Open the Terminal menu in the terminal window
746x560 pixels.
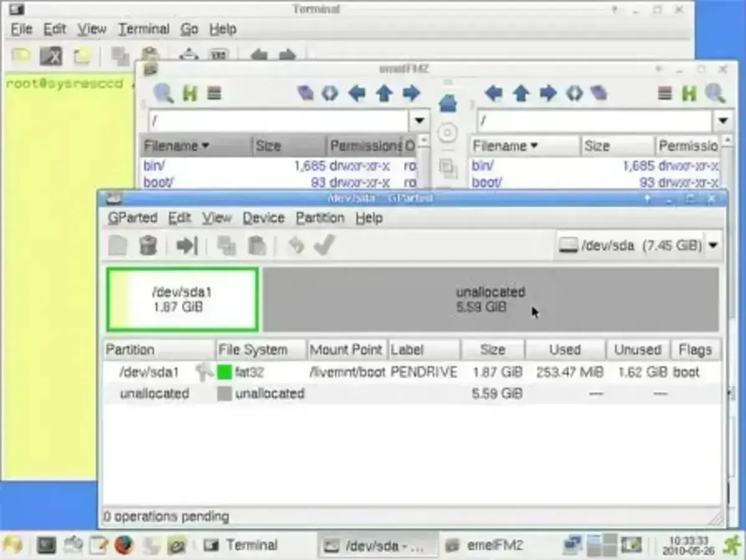click(x=144, y=29)
